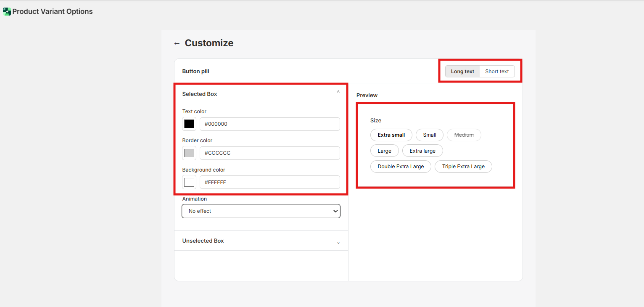Image resolution: width=644 pixels, height=307 pixels.
Task: Select the Small size pill
Action: [429, 135]
